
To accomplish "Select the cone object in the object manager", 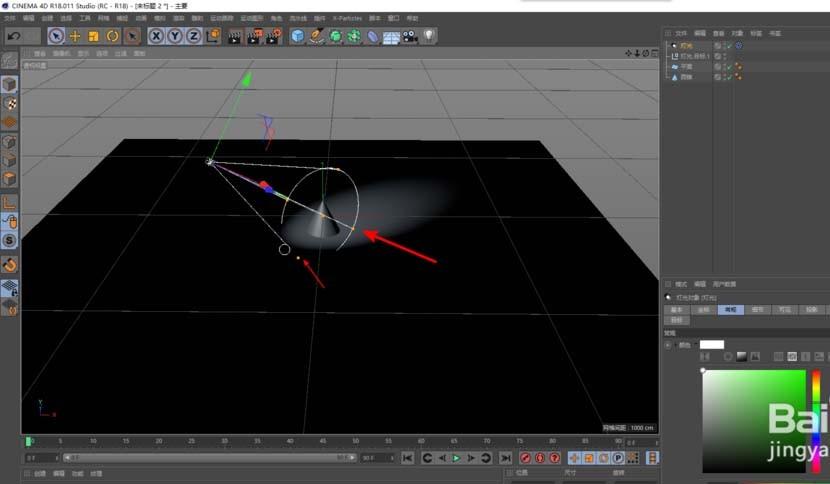I will [x=686, y=76].
